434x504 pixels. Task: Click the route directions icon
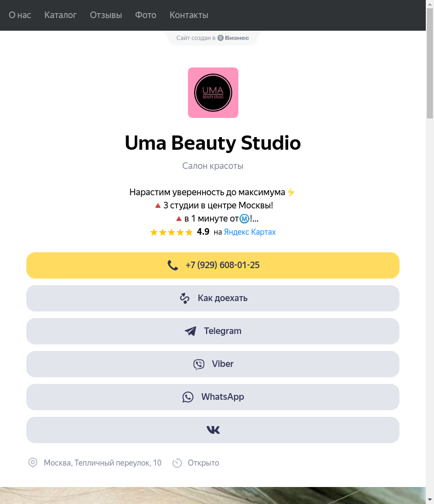(185, 298)
